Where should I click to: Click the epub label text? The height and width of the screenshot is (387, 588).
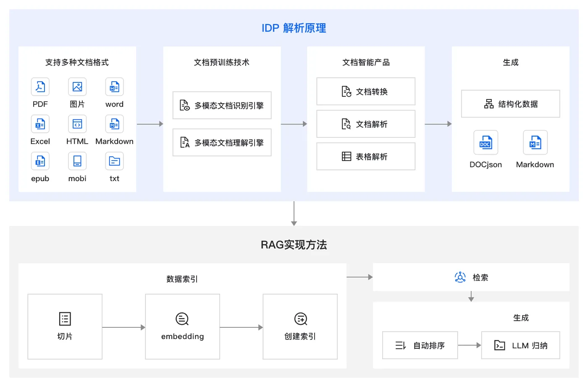[40, 179]
